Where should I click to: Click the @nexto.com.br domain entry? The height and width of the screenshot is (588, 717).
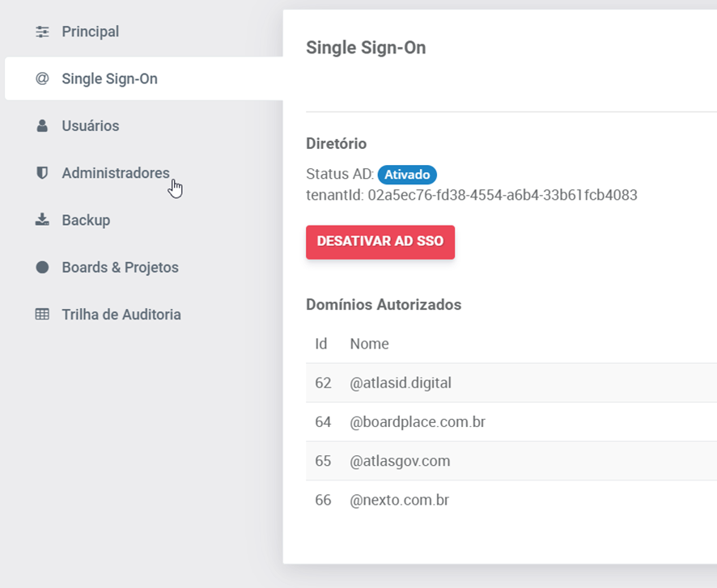(399, 501)
